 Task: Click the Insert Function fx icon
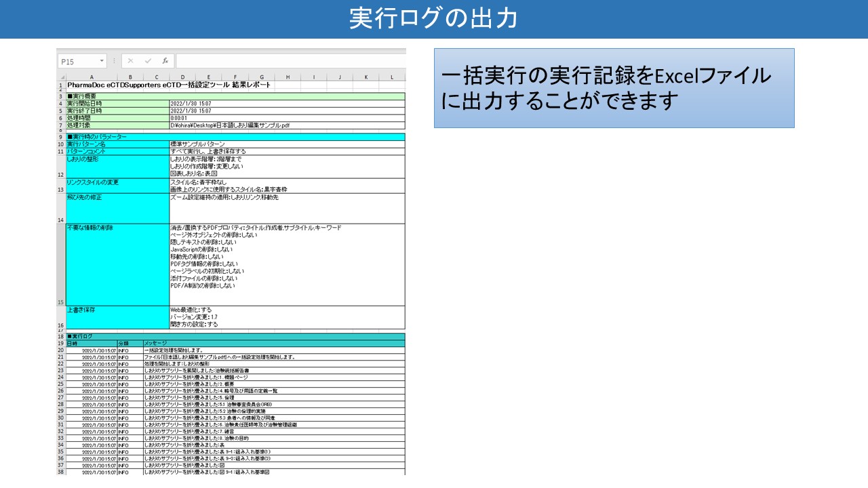pos(165,61)
